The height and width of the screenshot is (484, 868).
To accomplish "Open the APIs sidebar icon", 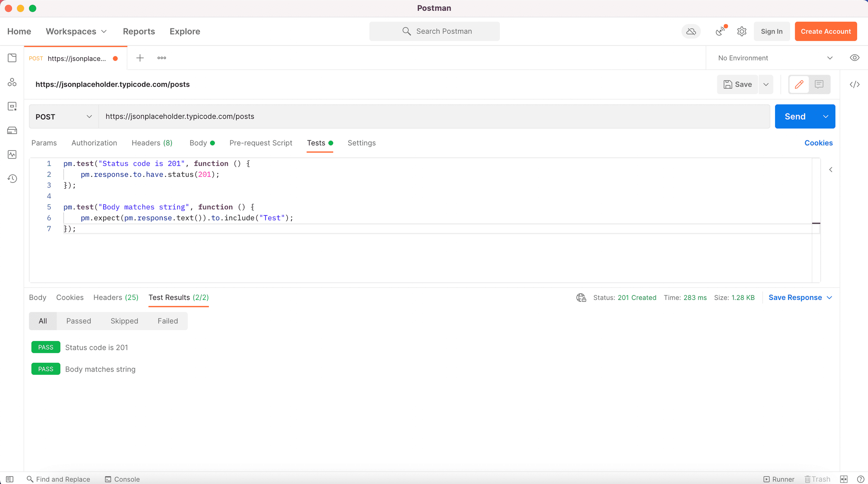I will point(12,82).
